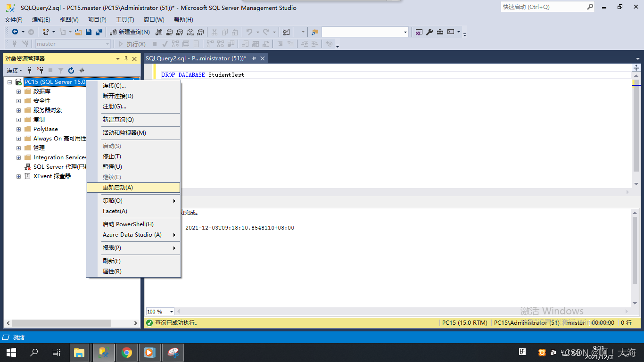Toggle auto-hide pin for 对象资源管理器 panel

point(126,59)
